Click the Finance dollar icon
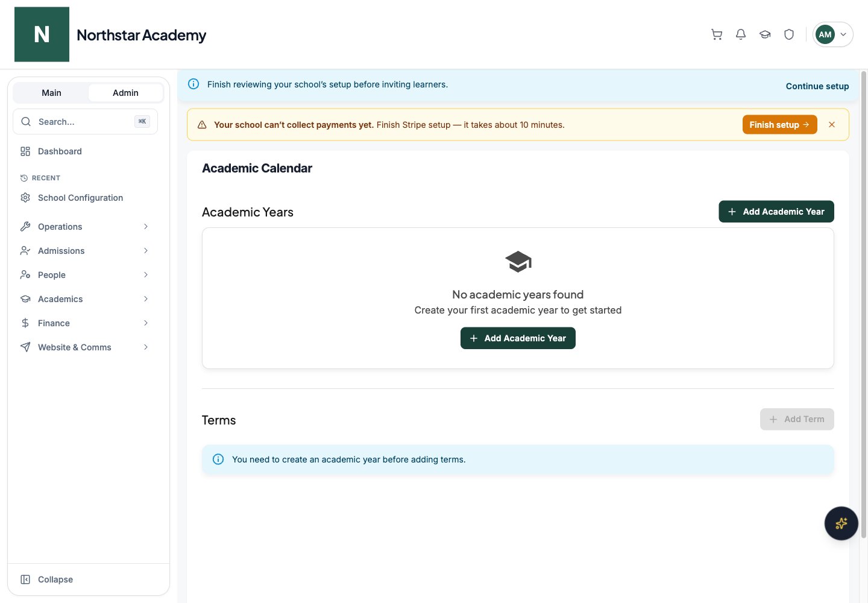The image size is (868, 603). 25,323
